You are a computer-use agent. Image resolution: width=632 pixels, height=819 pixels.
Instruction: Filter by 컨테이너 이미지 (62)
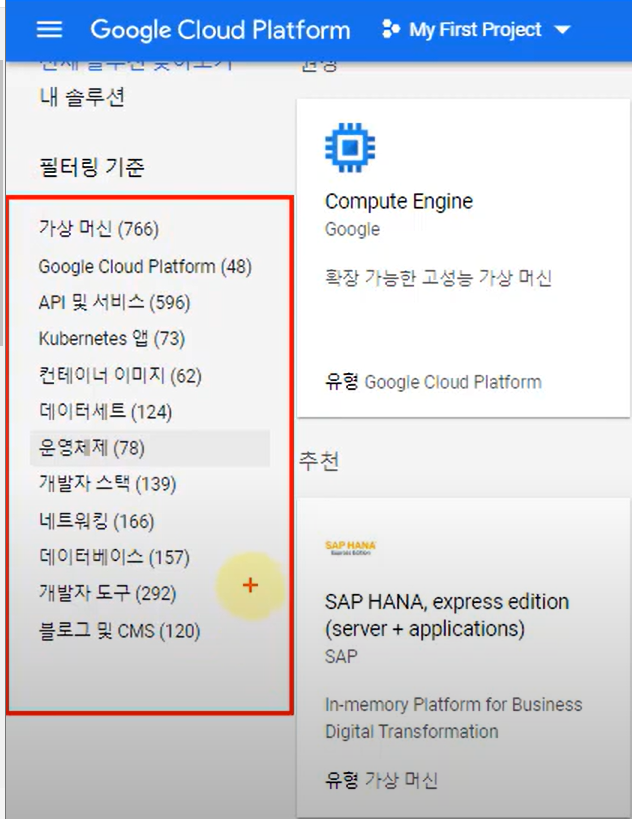tap(120, 375)
